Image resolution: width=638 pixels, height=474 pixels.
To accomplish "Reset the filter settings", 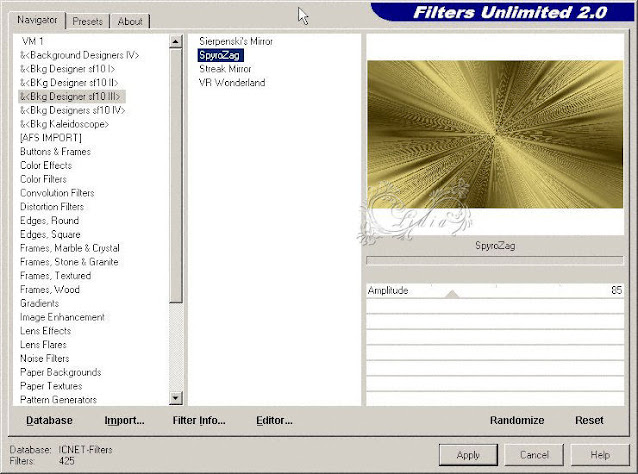I will pyautogui.click(x=589, y=420).
